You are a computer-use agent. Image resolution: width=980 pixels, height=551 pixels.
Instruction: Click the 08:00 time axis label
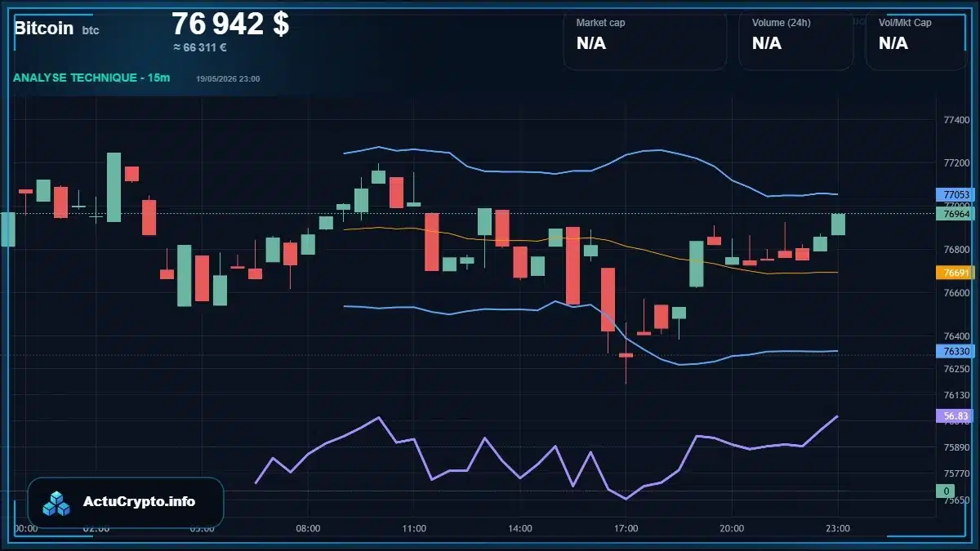(x=308, y=529)
